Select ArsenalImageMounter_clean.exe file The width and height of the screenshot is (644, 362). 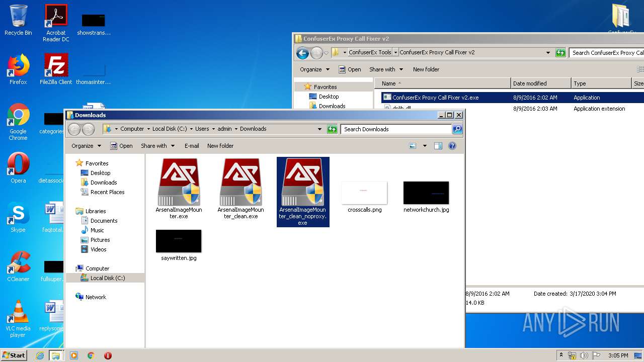tap(240, 189)
